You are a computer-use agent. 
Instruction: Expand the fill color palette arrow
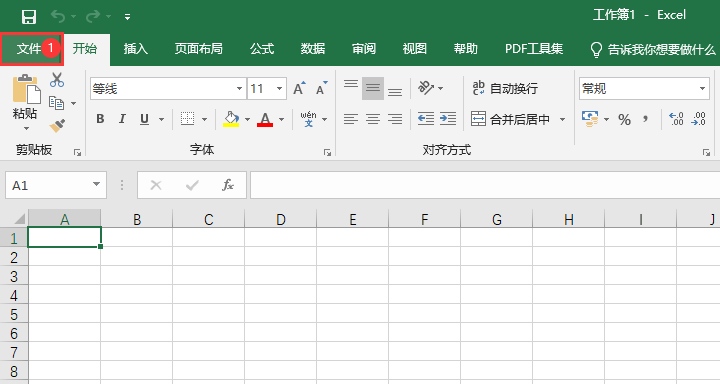(247, 119)
